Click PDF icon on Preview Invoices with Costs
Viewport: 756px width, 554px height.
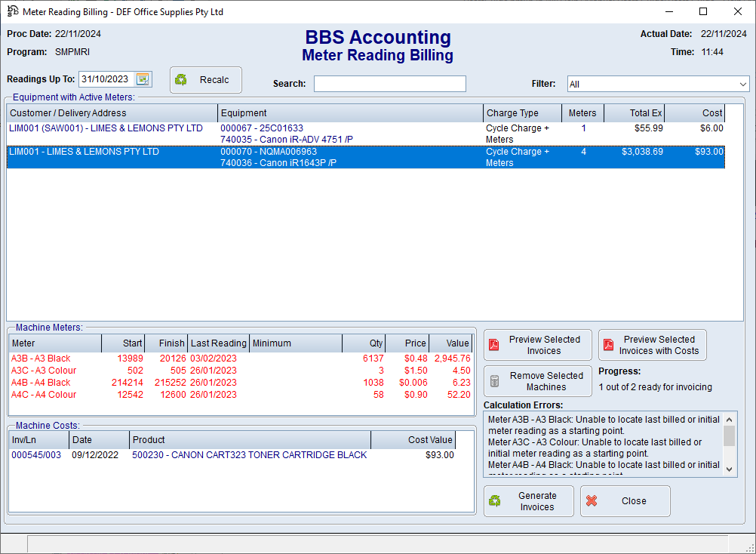pos(609,345)
